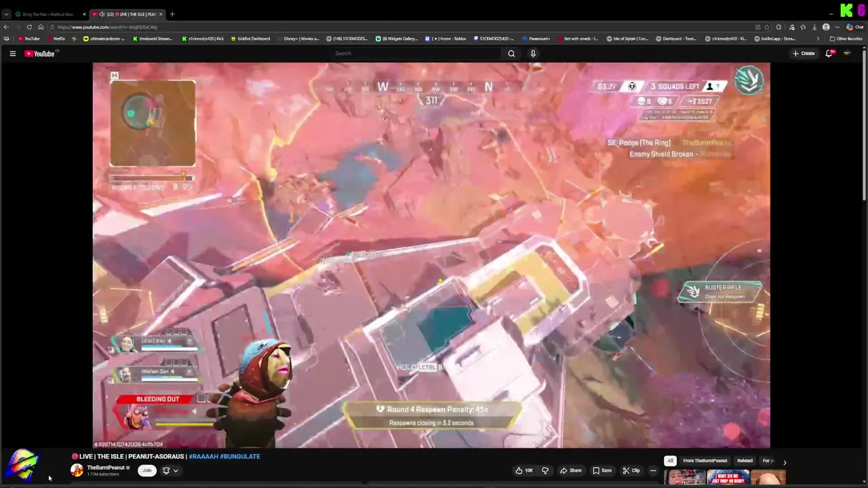Viewport: 868px width, 488px height.
Task: Switch to Bring The Pain browser tab
Action: (50, 14)
